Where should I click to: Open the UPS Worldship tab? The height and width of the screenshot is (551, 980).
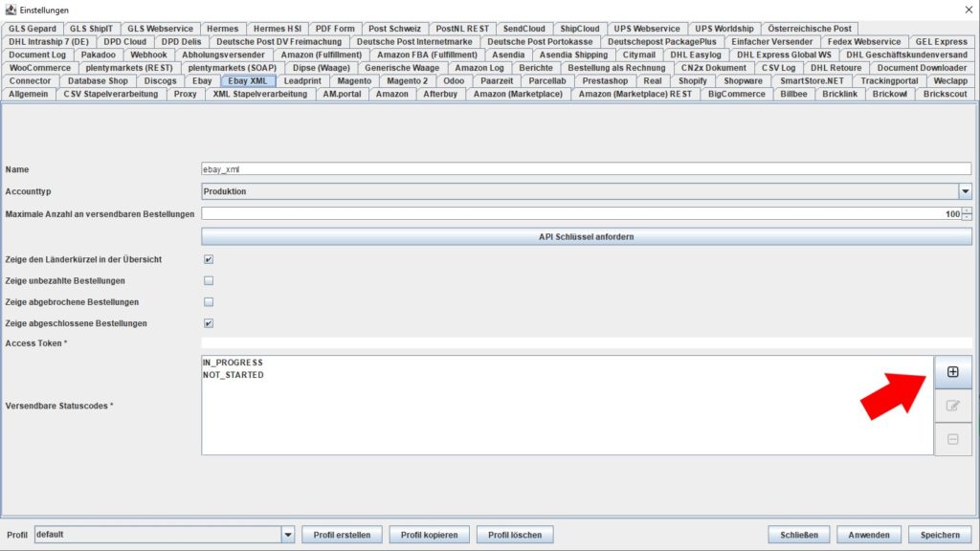pos(724,29)
